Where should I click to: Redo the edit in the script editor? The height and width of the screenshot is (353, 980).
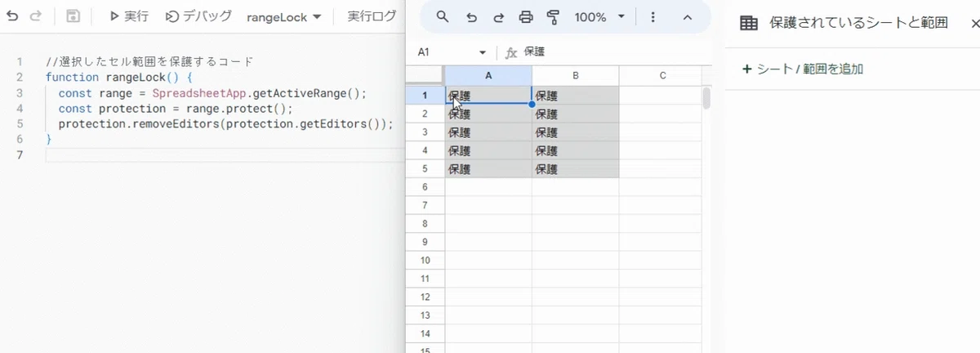[x=35, y=16]
